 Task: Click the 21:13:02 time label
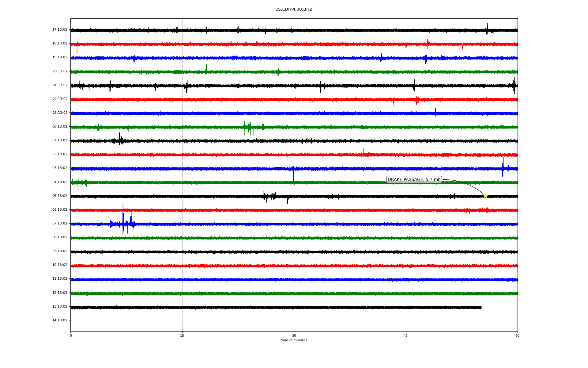coord(60,85)
